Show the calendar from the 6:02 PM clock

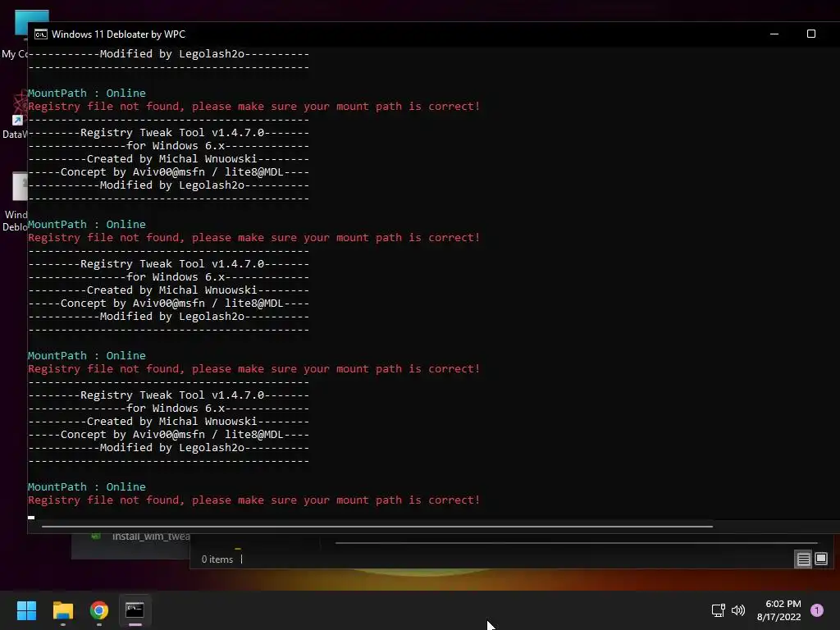coord(779,610)
